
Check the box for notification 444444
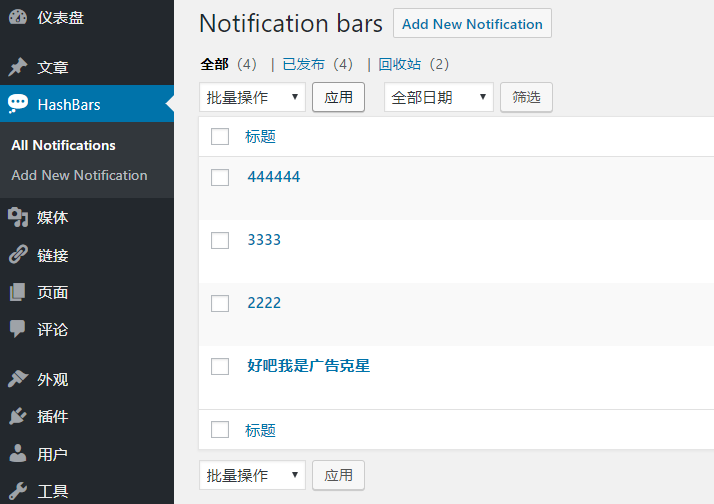click(220, 177)
